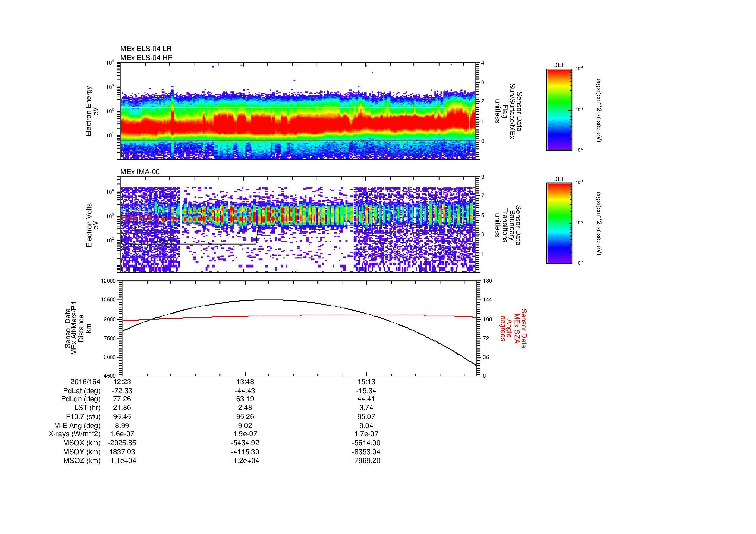Click the M-E Ang value 9.02
Viewport: 756px width, 534px height.
point(245,425)
